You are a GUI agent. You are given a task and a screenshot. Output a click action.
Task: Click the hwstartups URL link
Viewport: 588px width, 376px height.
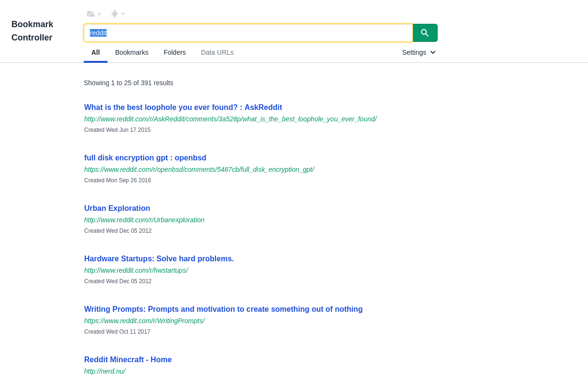(136, 270)
